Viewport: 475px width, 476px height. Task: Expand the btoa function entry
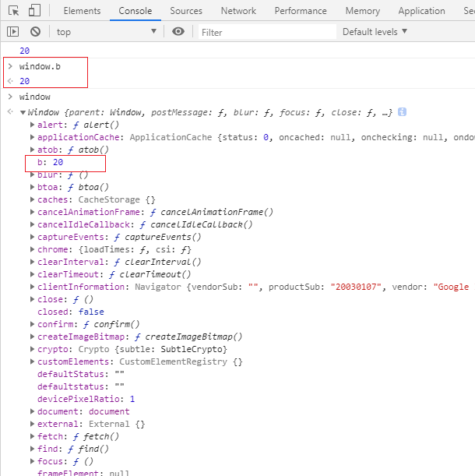[x=32, y=187]
